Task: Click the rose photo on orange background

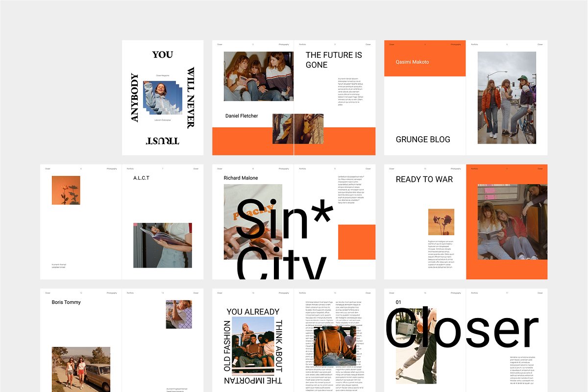Action: point(66,191)
